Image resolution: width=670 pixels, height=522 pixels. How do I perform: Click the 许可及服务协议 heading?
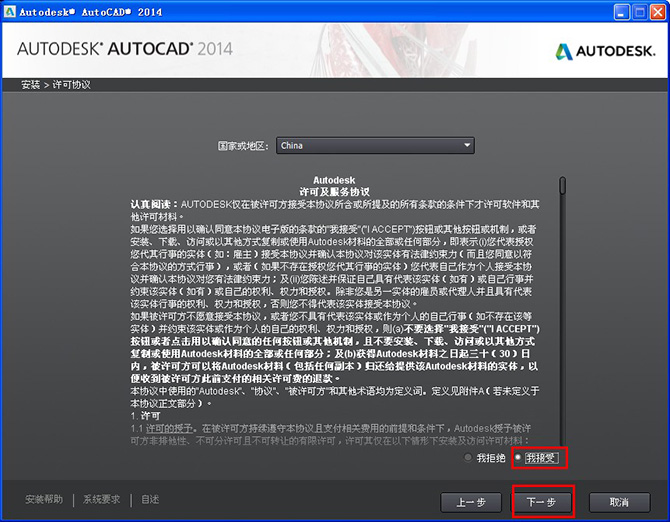click(x=334, y=192)
